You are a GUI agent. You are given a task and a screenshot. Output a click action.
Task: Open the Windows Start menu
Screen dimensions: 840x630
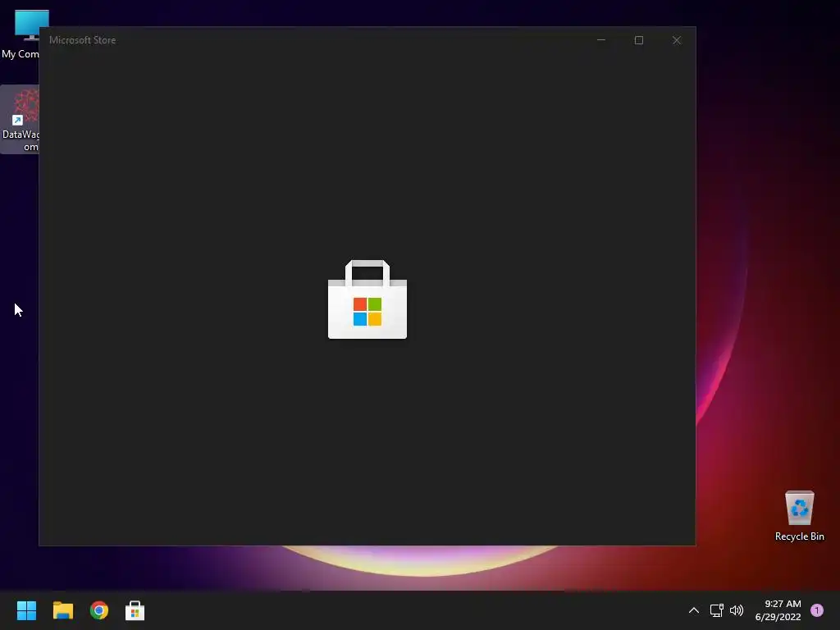(26, 610)
